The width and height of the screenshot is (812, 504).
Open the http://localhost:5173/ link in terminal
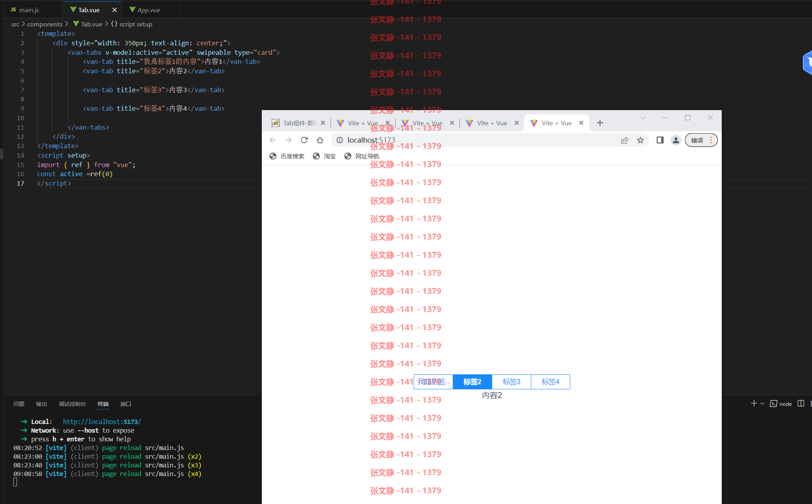[x=102, y=422]
